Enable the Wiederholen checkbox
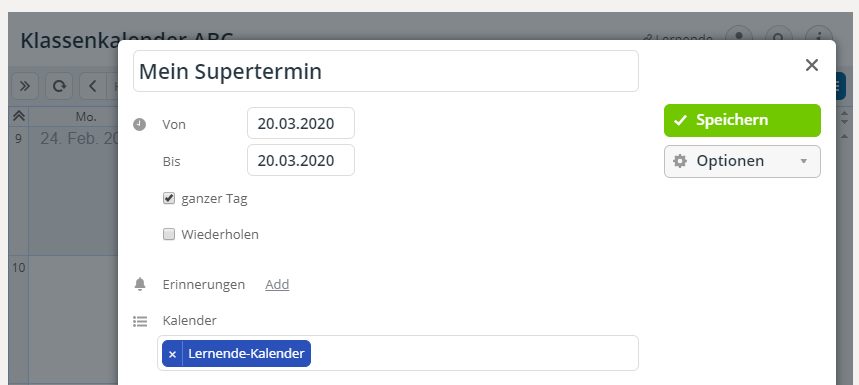Image resolution: width=859 pixels, height=385 pixels. [169, 234]
